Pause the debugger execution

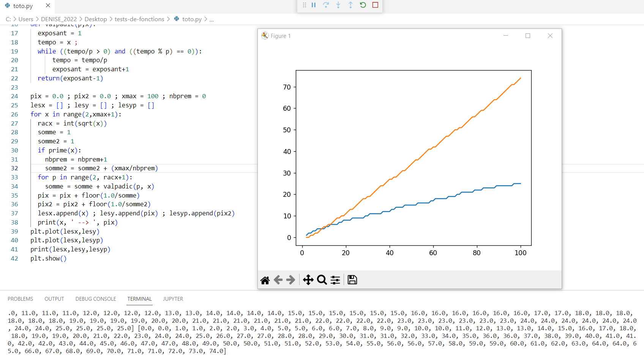[x=314, y=5]
